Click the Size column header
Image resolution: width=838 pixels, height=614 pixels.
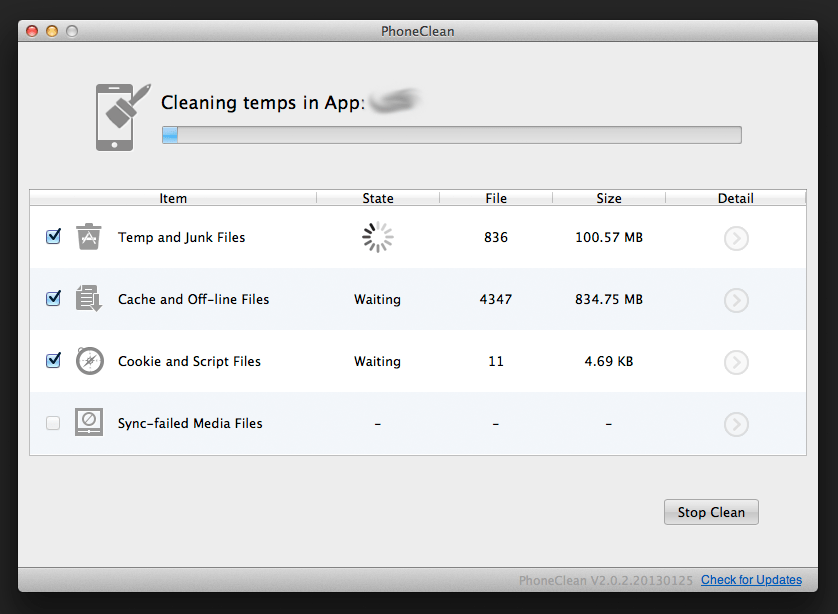609,198
